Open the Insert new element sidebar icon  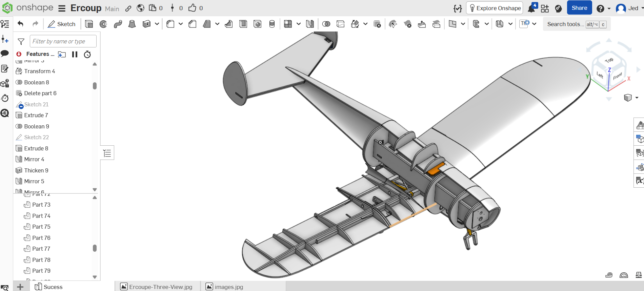tap(5, 39)
